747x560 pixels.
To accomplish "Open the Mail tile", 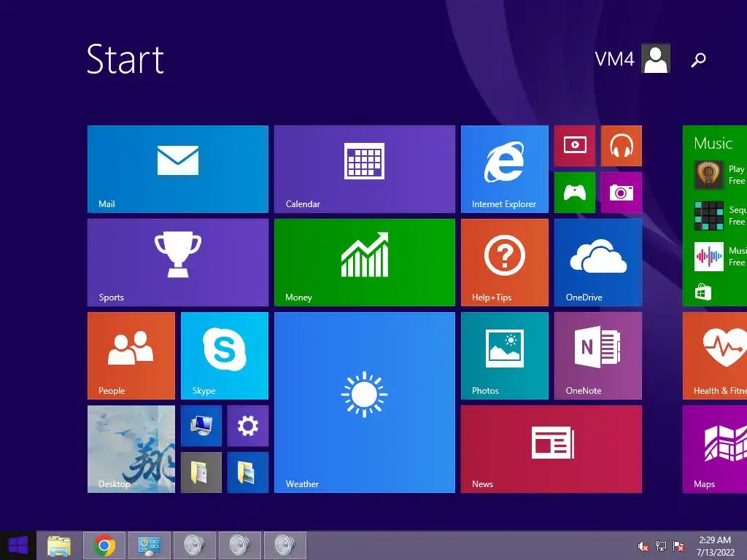I will click(178, 169).
